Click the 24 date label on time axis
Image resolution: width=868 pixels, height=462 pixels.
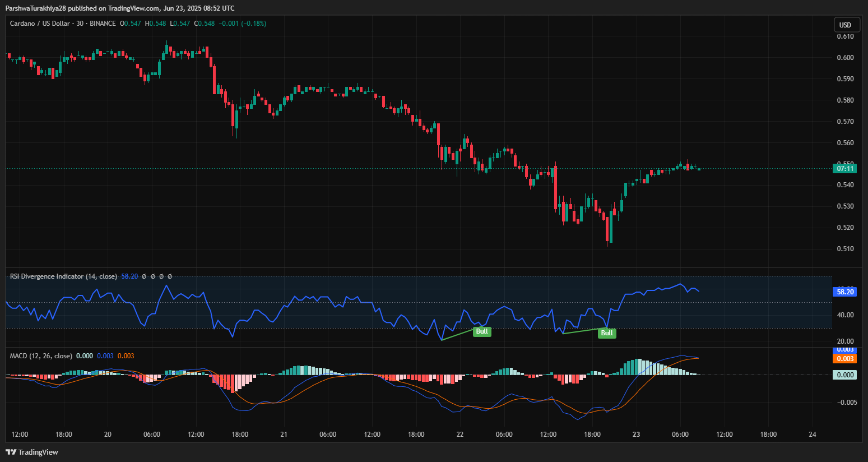pos(812,435)
